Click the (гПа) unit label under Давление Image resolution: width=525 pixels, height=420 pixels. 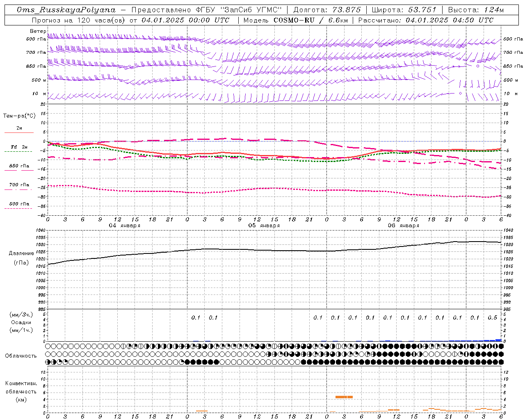[21, 263]
